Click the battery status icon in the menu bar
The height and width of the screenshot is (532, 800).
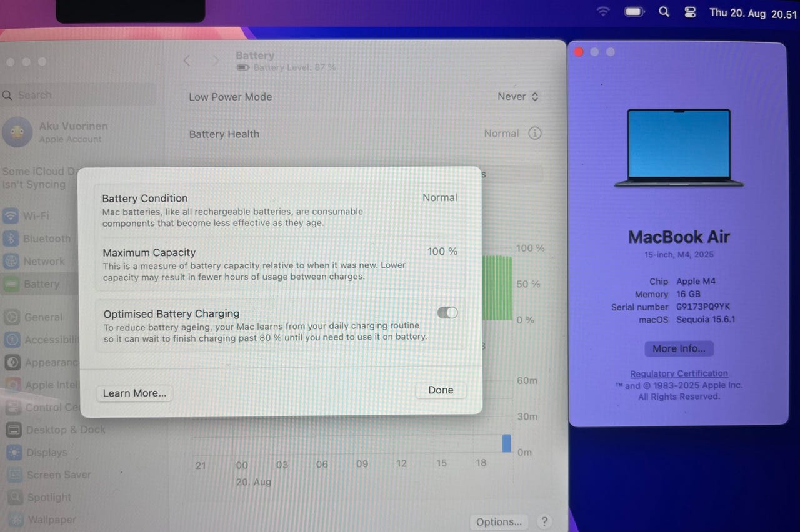pos(634,12)
